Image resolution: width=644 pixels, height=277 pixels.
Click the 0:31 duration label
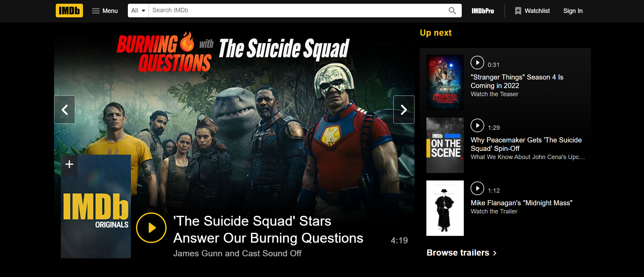[x=493, y=65]
